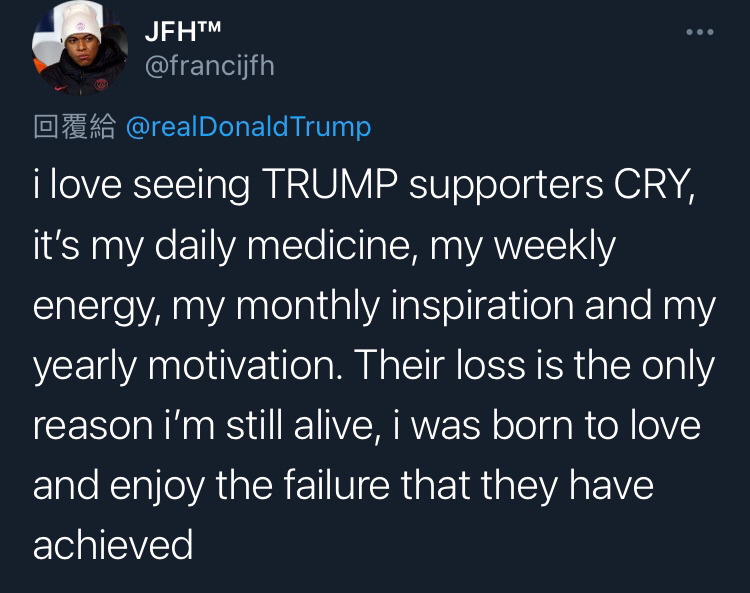Open the three-dot more options menu

[x=700, y=32]
